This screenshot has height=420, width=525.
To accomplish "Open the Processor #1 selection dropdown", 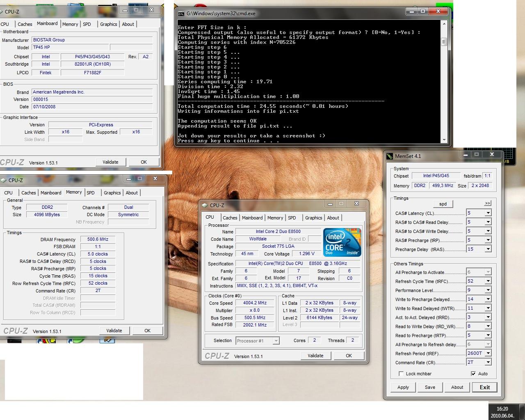I will [x=276, y=341].
